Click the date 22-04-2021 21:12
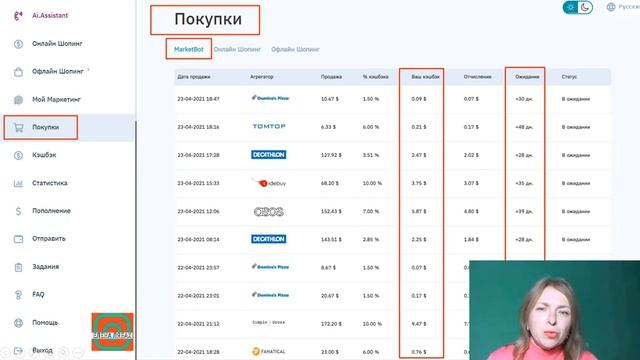The width and height of the screenshot is (640, 360). pyautogui.click(x=198, y=324)
